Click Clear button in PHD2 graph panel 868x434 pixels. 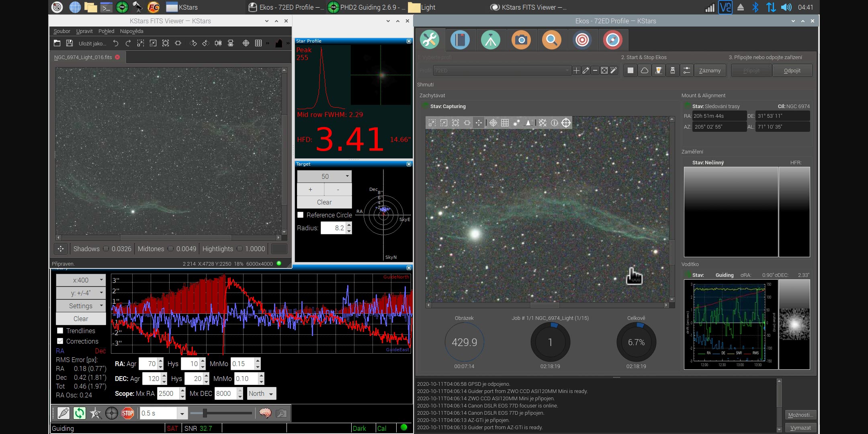point(81,319)
